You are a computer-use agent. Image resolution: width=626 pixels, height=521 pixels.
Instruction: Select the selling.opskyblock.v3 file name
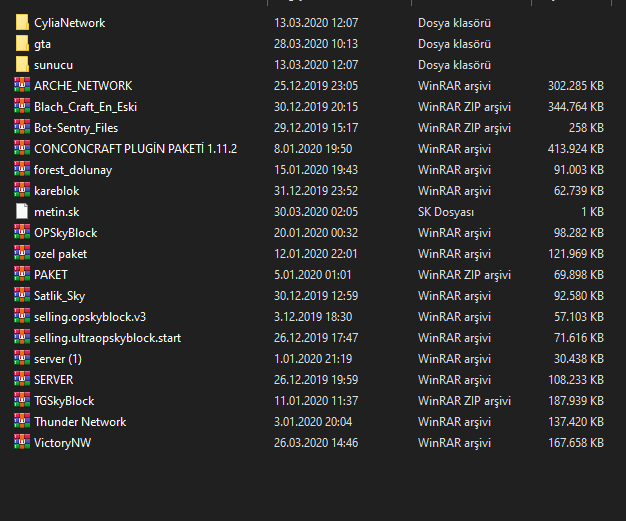coord(90,317)
